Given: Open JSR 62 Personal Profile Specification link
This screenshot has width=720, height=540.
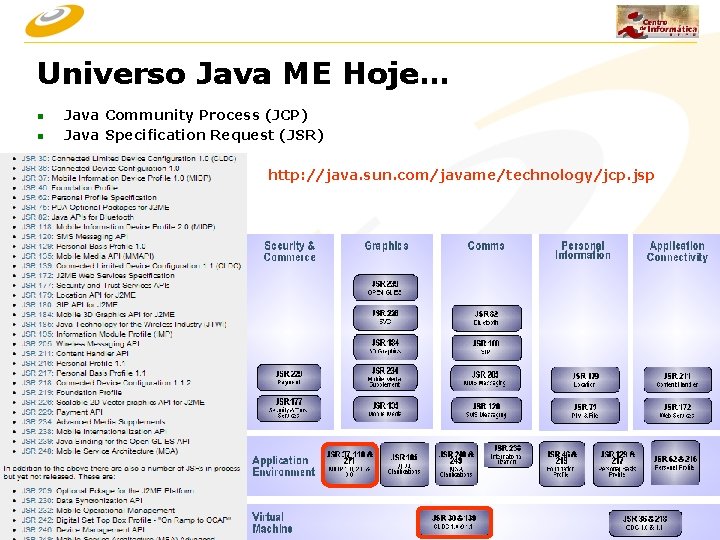Looking at the screenshot, I should click(x=89, y=197).
